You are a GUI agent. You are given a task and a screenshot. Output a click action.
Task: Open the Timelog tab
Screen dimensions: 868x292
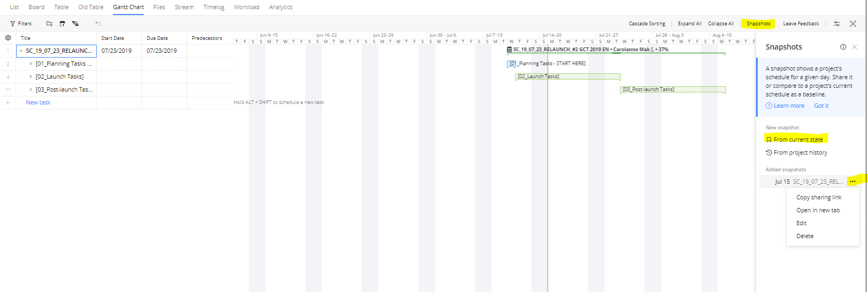pos(214,7)
